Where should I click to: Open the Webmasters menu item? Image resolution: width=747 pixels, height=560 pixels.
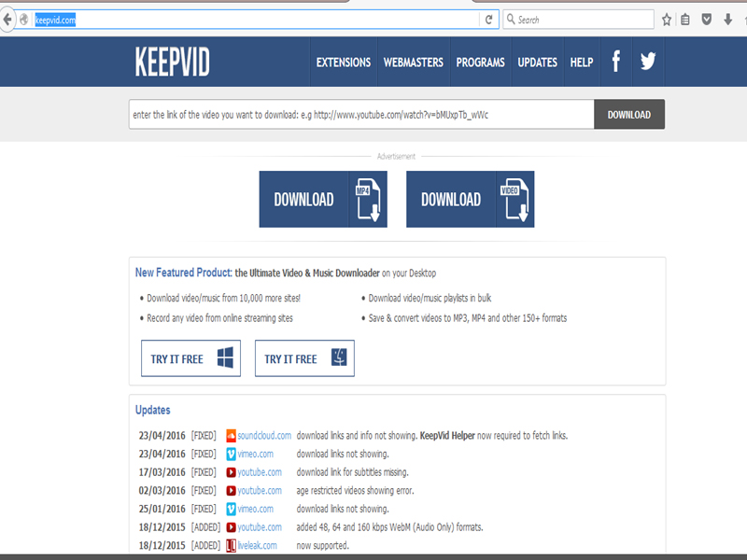tap(414, 63)
